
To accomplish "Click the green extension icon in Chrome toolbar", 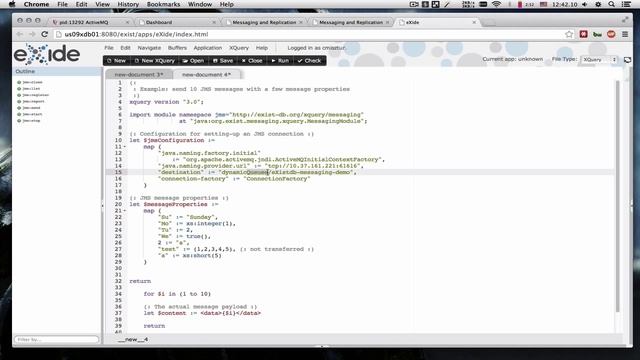I will (x=597, y=34).
